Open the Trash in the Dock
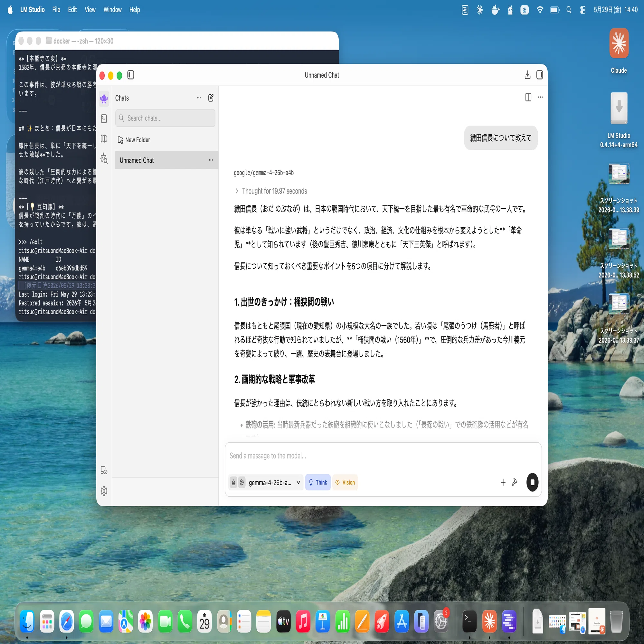 click(616, 621)
